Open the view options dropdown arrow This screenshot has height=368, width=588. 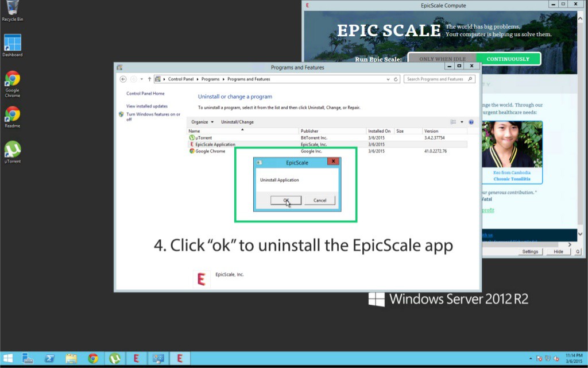click(461, 122)
